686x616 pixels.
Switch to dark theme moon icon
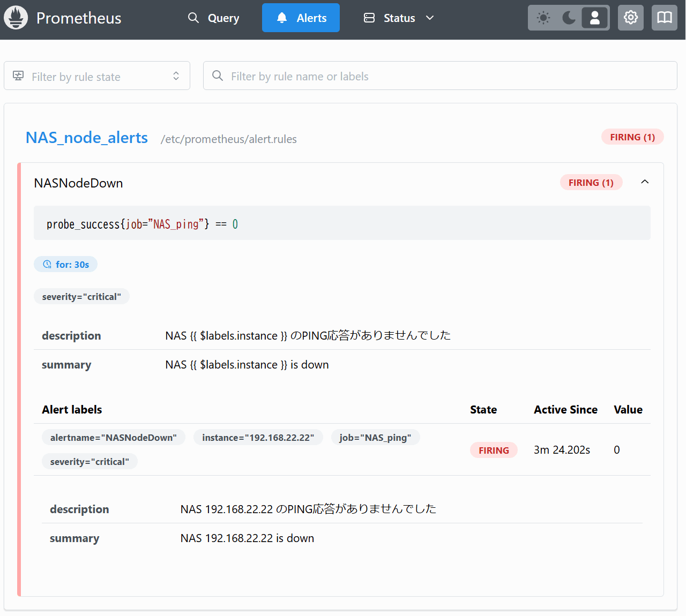pos(569,18)
